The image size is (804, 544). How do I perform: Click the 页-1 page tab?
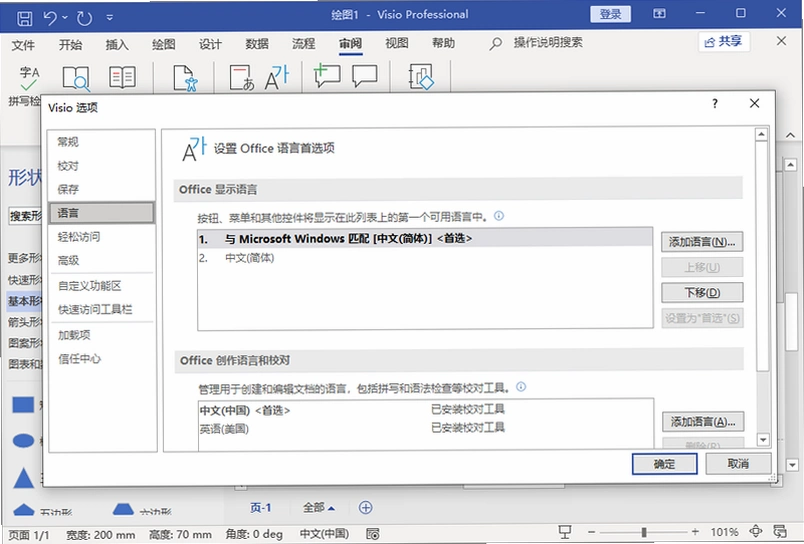coord(261,508)
